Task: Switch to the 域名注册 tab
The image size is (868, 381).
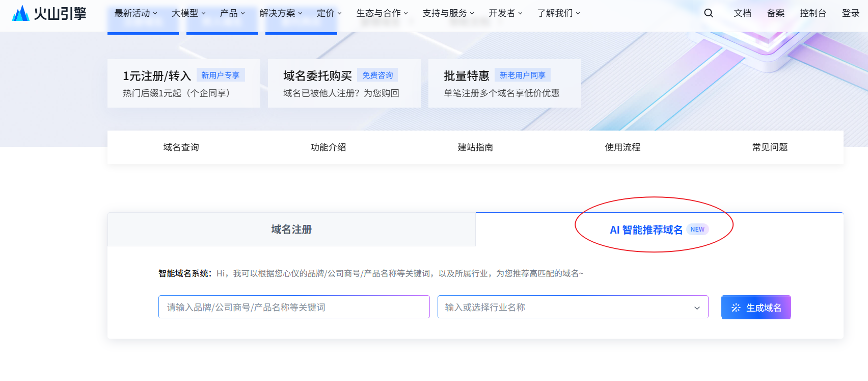Action: (x=291, y=230)
